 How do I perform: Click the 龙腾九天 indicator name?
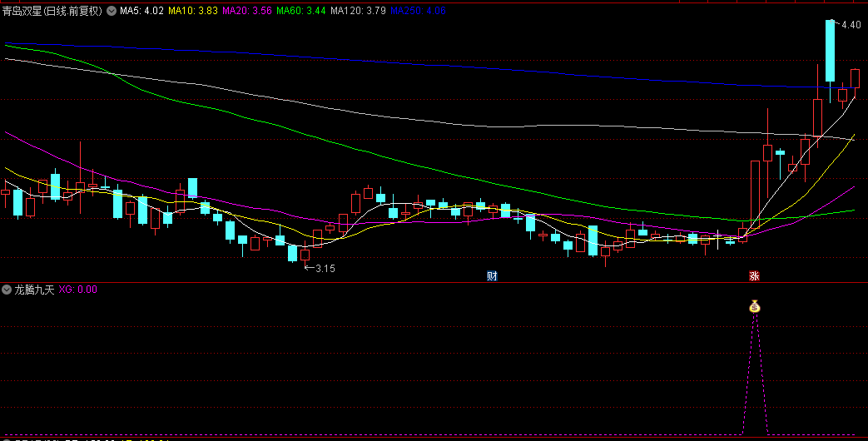[34, 290]
